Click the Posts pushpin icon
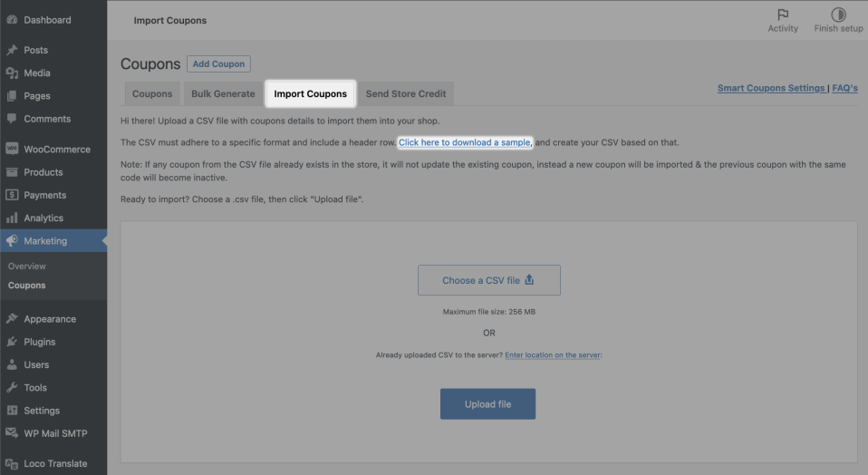This screenshot has width=868, height=475. tap(12, 50)
